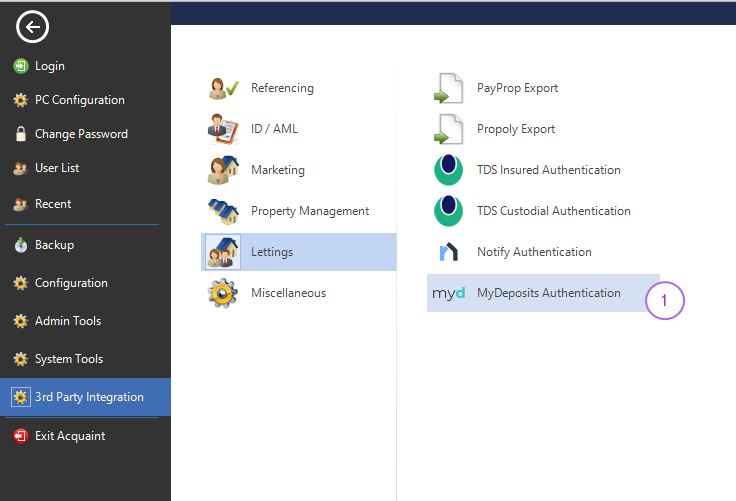Launch Propoly Export

(515, 129)
